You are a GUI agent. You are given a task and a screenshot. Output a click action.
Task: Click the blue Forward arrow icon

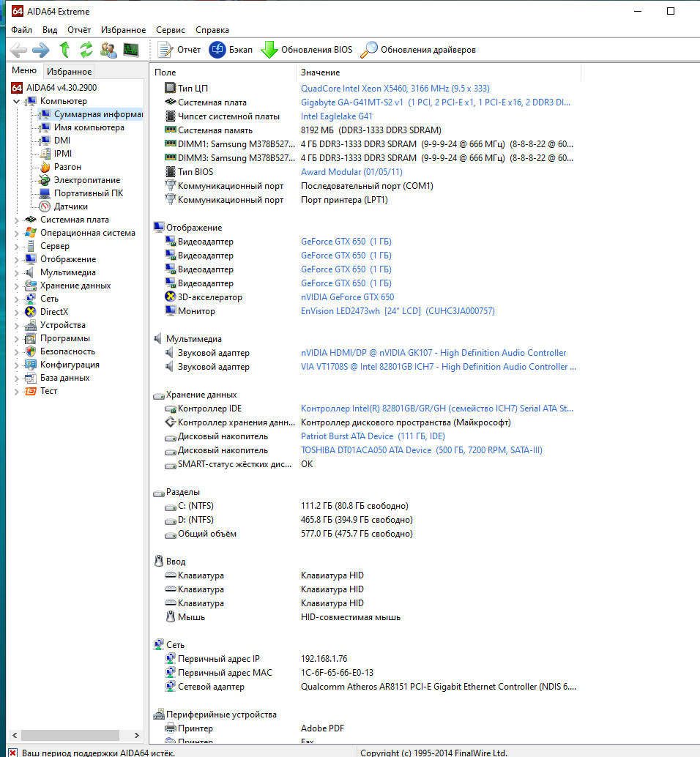click(41, 50)
